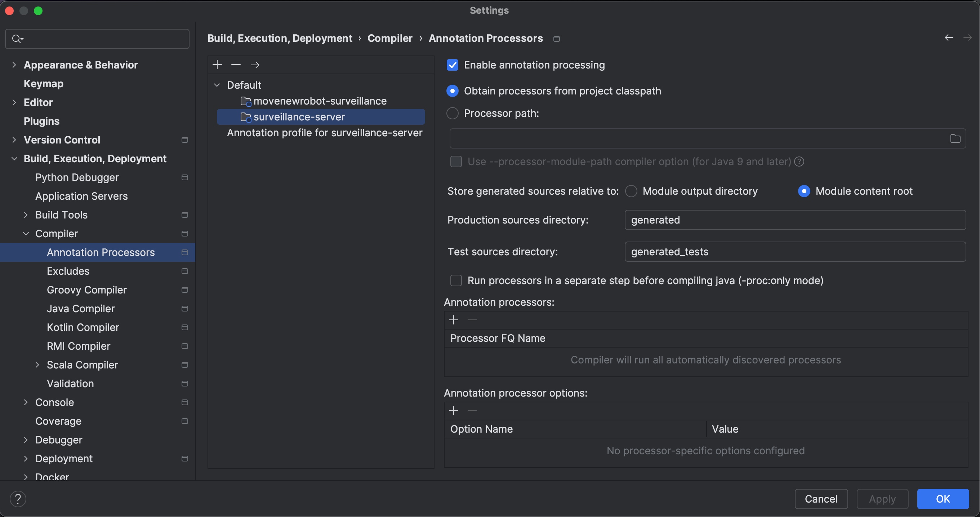This screenshot has width=980, height=517.
Task: Click project icon next to Kotlin Compiler
Action: point(185,327)
